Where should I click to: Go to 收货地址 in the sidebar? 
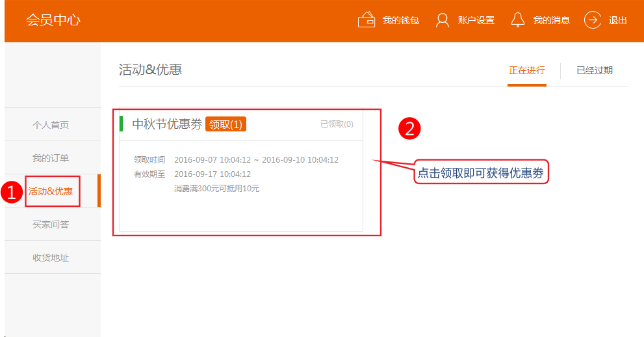[x=51, y=258]
